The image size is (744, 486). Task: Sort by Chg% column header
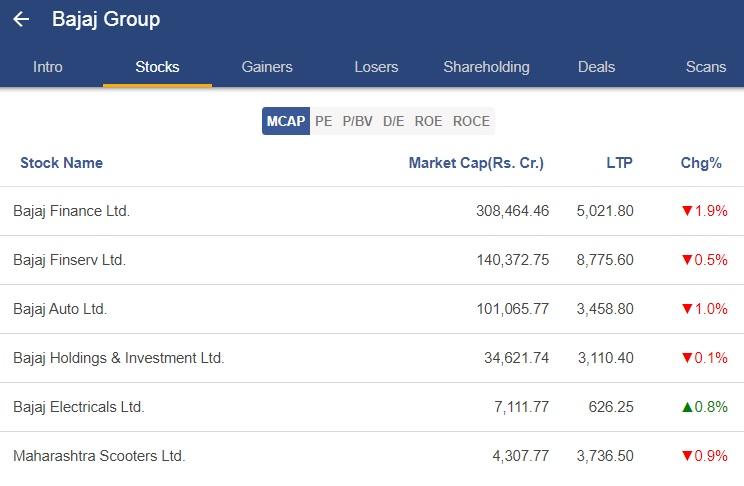(x=701, y=163)
